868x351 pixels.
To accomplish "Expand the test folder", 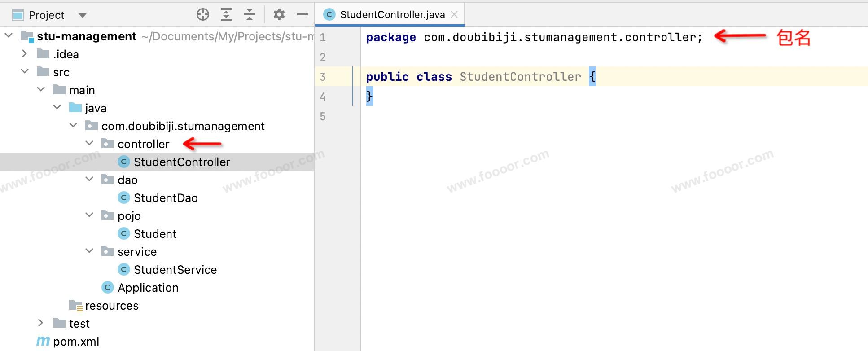I will click(x=41, y=323).
